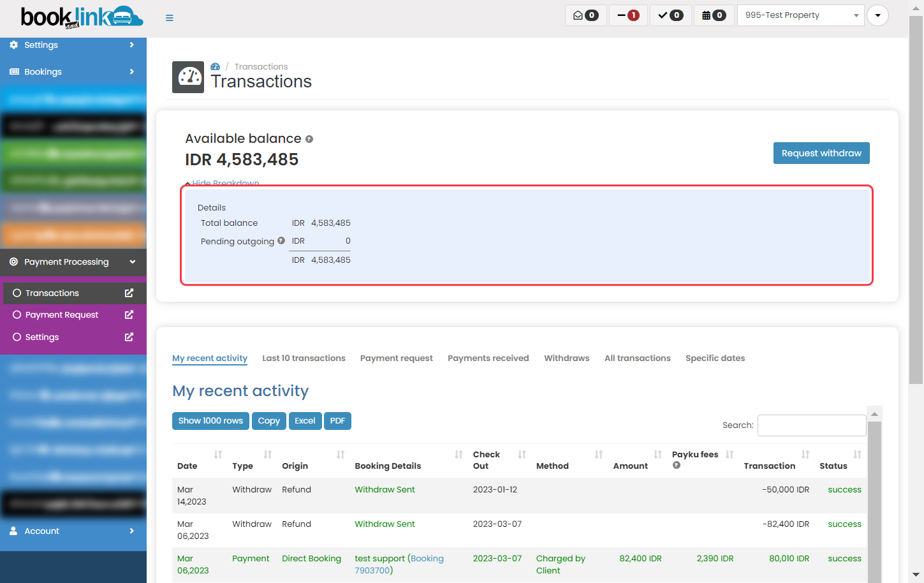Click the Copy export button
The width and height of the screenshot is (924, 583).
tap(269, 421)
